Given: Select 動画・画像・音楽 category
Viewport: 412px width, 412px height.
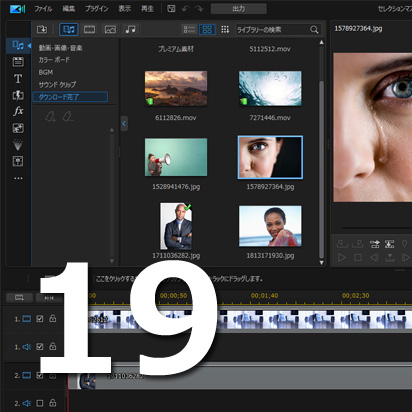Looking at the screenshot, I should coord(60,48).
